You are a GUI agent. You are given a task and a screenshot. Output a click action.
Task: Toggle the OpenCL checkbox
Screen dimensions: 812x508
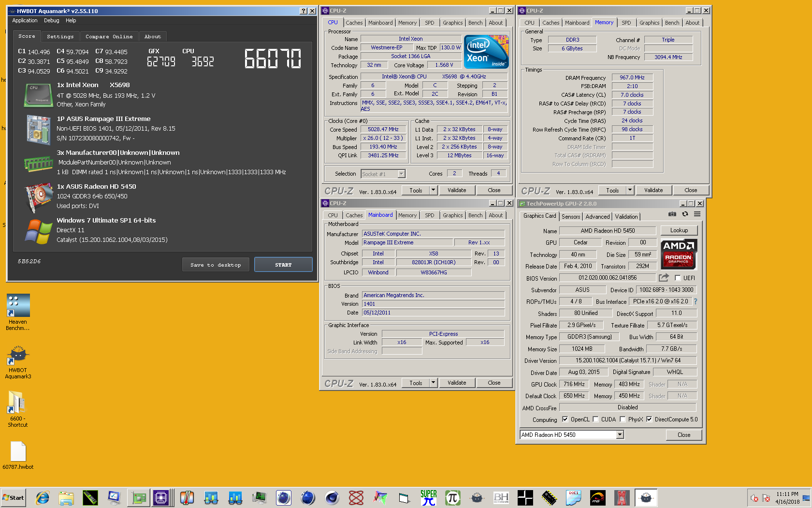click(566, 419)
